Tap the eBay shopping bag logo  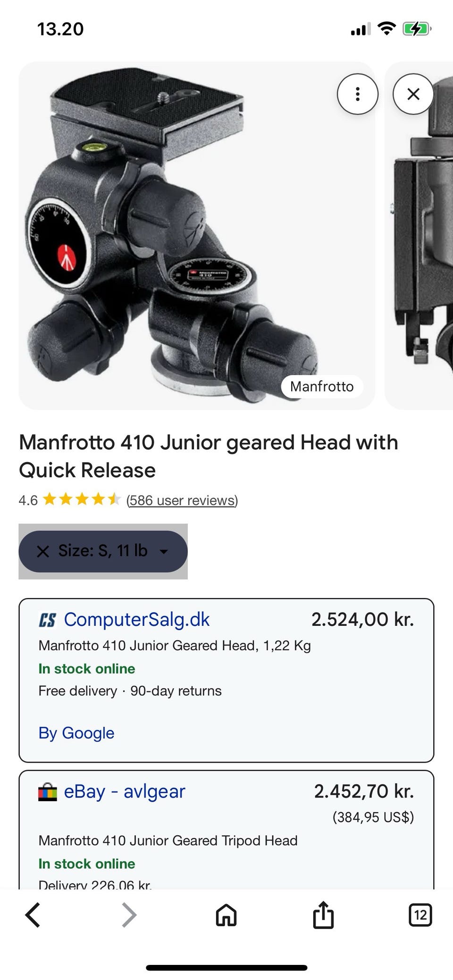point(47,792)
